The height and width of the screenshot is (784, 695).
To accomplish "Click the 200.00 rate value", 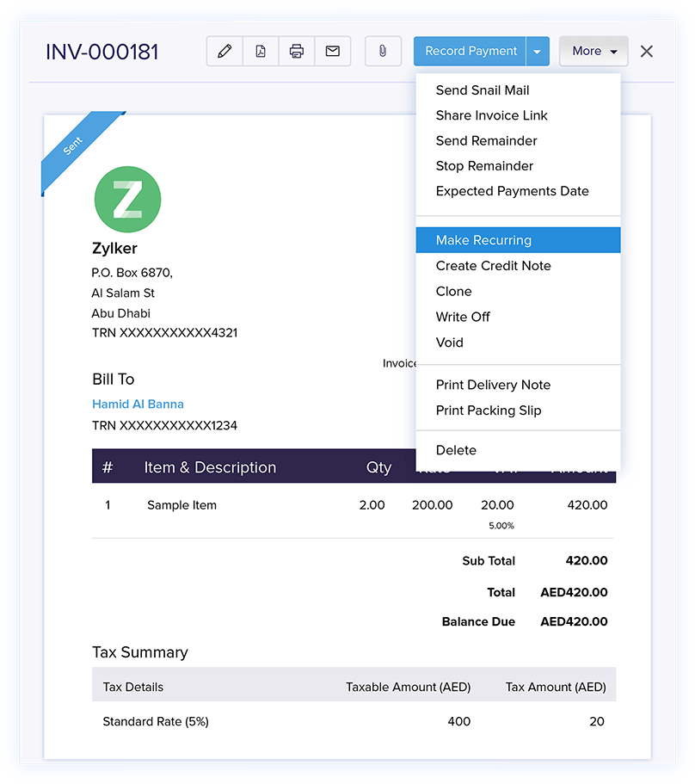I will (x=432, y=505).
